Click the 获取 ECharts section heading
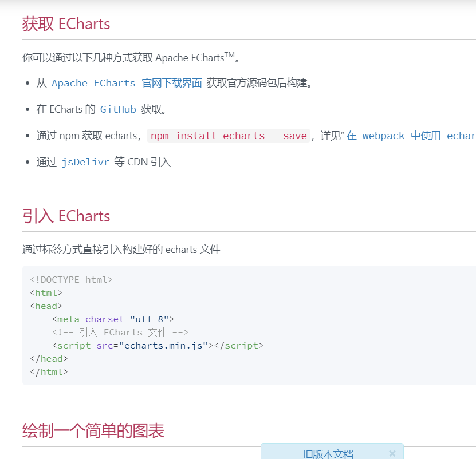The image size is (476, 459). tap(66, 24)
